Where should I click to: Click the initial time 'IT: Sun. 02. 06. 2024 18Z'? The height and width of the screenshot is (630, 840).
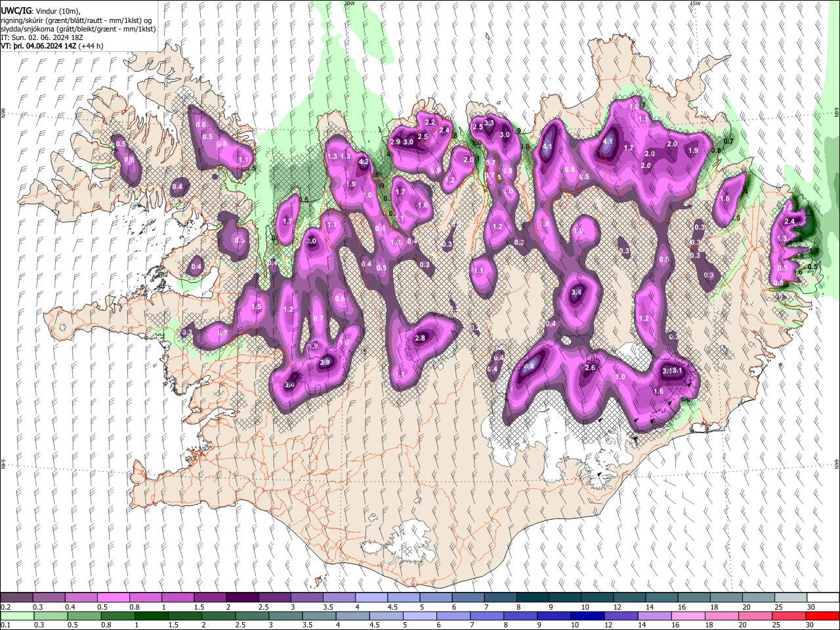tap(42, 37)
